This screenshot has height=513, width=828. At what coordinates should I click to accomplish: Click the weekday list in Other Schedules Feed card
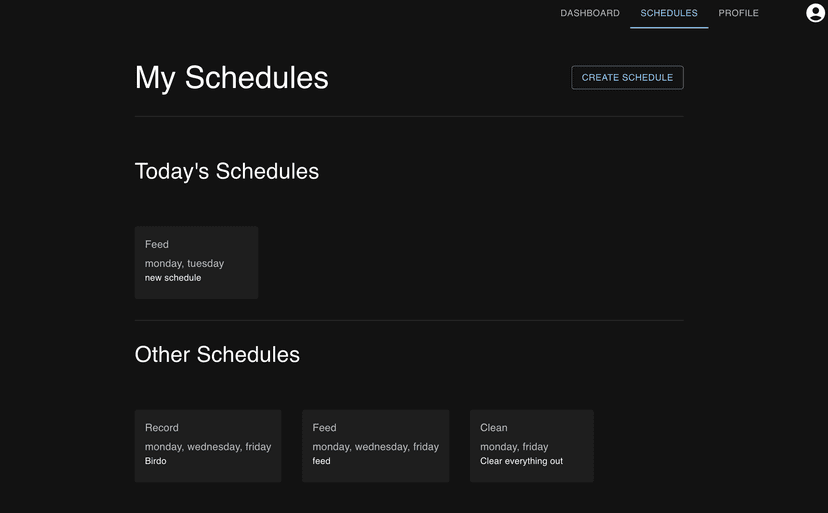coord(375,447)
